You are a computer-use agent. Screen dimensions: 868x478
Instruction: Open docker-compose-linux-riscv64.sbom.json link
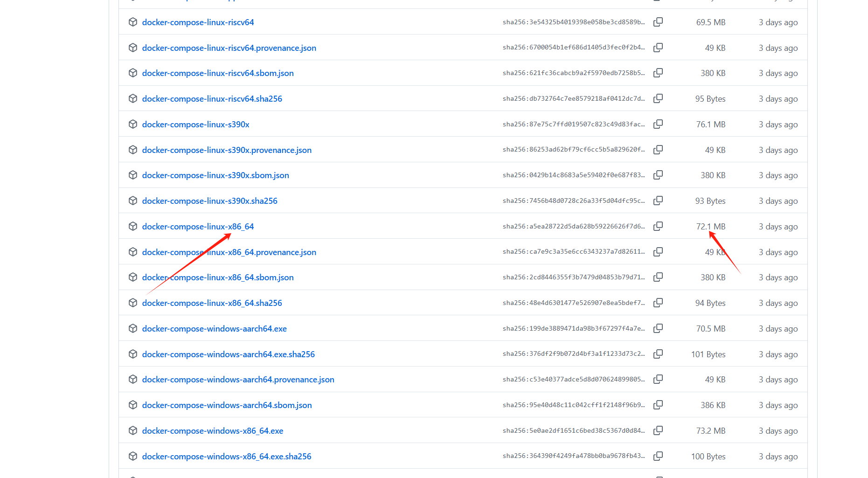pyautogui.click(x=218, y=73)
